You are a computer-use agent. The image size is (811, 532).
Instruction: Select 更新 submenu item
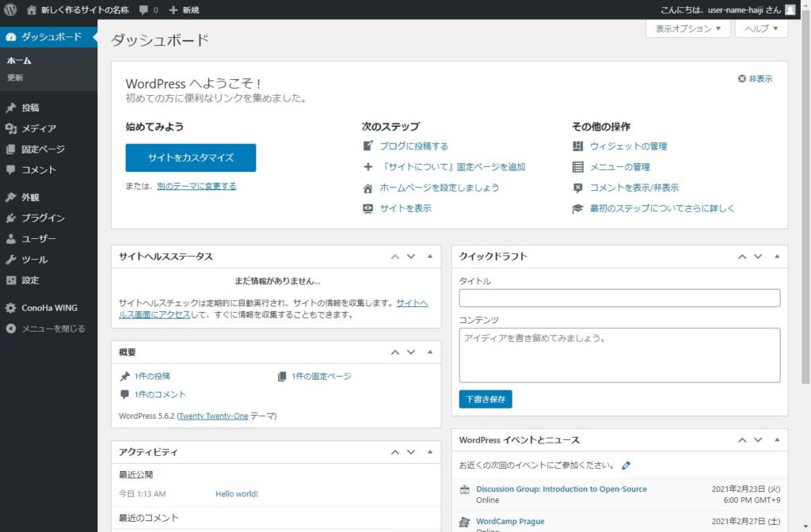(15, 78)
